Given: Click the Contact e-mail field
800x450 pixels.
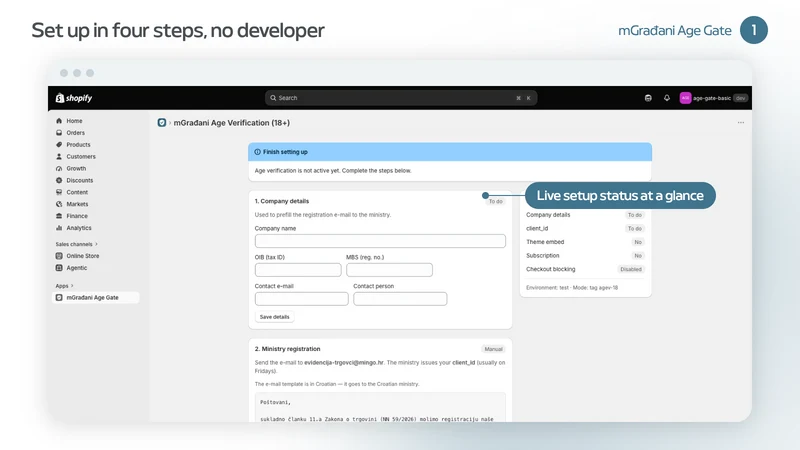Looking at the screenshot, I should (x=302, y=299).
